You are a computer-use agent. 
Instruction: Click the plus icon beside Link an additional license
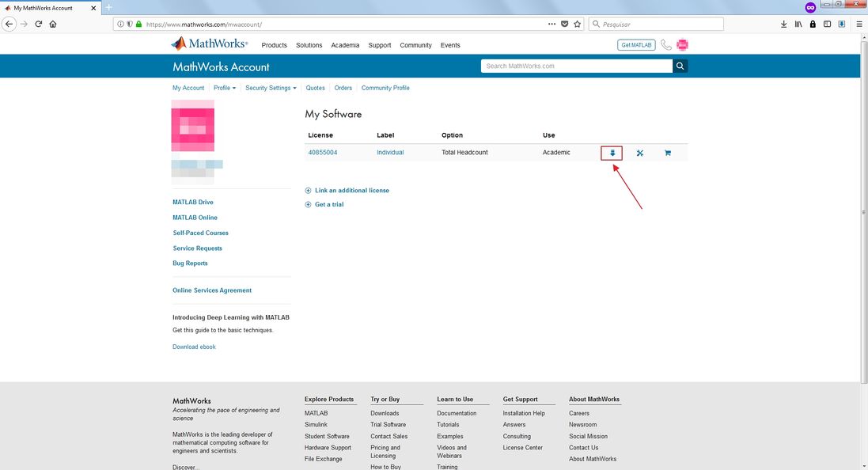tap(309, 191)
